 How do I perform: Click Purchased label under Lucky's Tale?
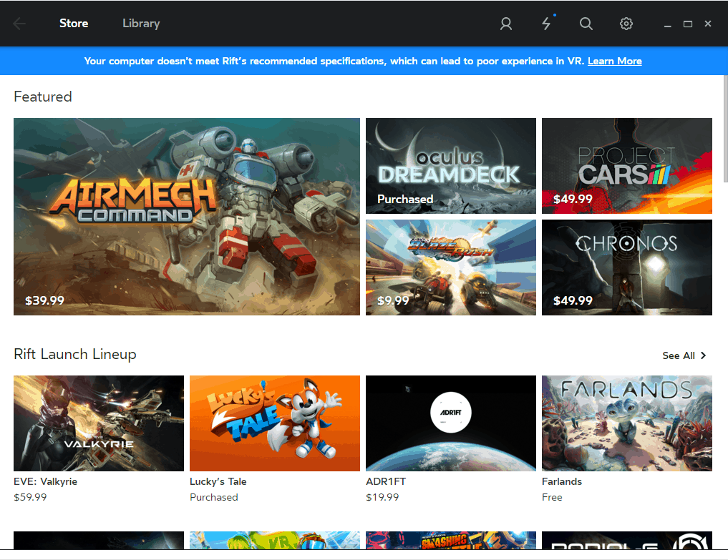tap(214, 497)
